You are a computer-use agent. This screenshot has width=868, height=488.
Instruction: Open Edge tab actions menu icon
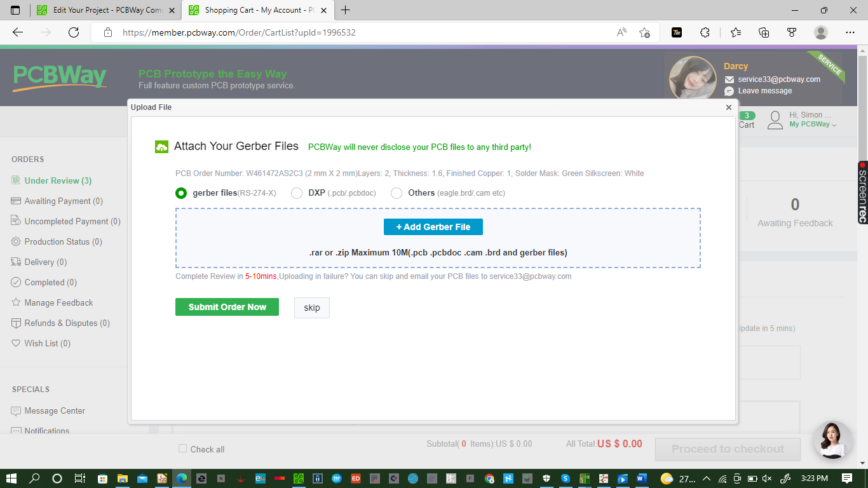pos(15,10)
